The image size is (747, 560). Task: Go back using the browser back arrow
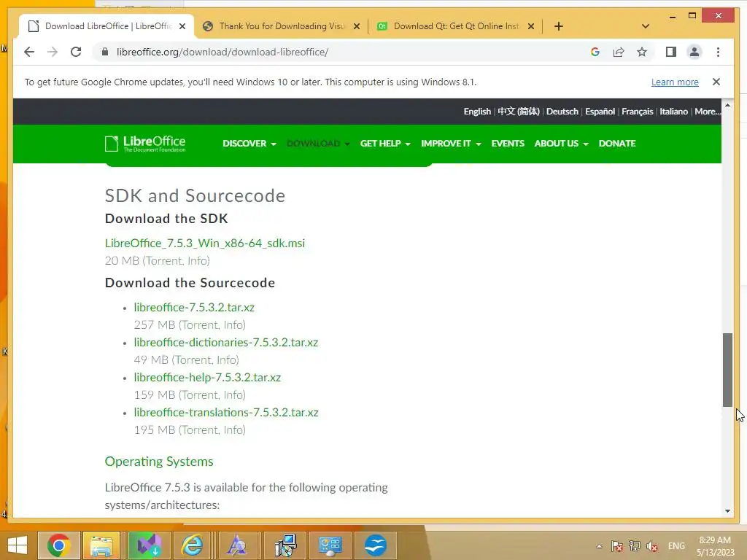[29, 52]
